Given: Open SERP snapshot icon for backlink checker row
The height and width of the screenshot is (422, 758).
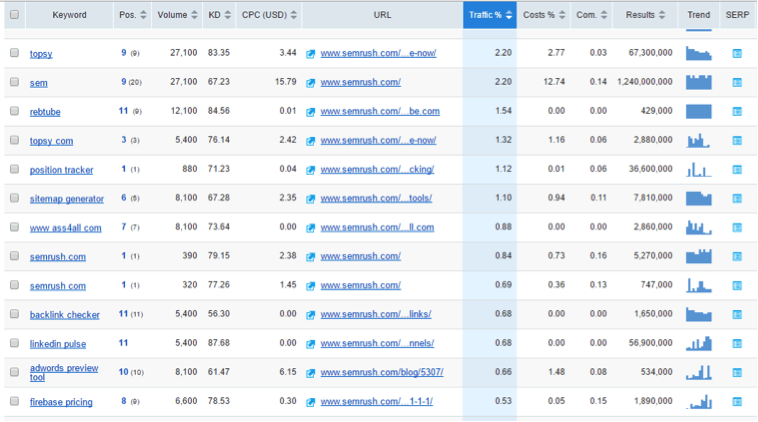Looking at the screenshot, I should coord(737,314).
